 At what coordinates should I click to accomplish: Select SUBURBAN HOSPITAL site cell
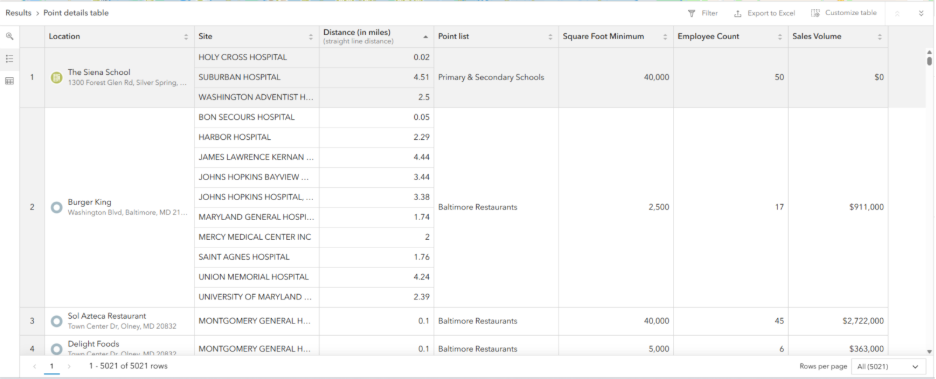pos(257,77)
